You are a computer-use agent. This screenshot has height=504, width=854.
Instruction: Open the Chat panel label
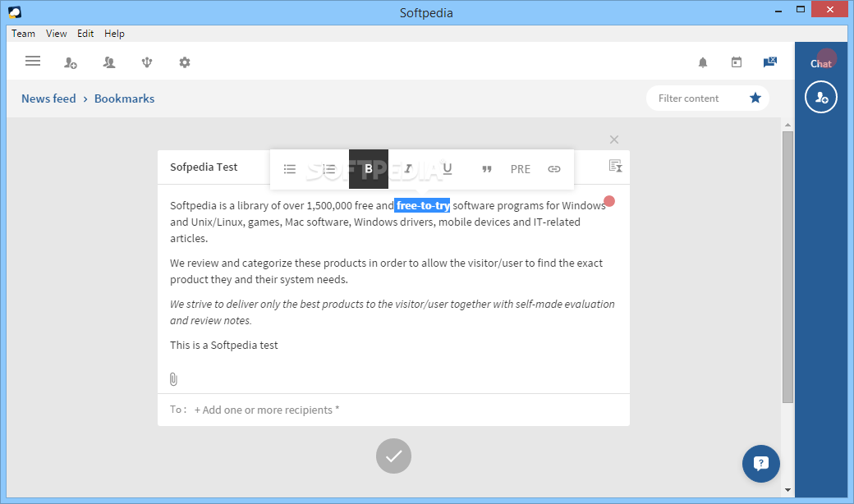coord(821,64)
